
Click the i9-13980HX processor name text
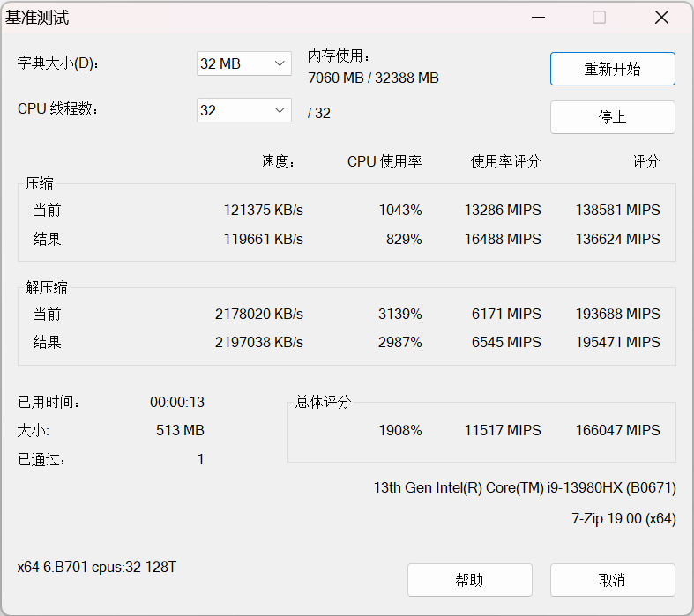click(525, 487)
